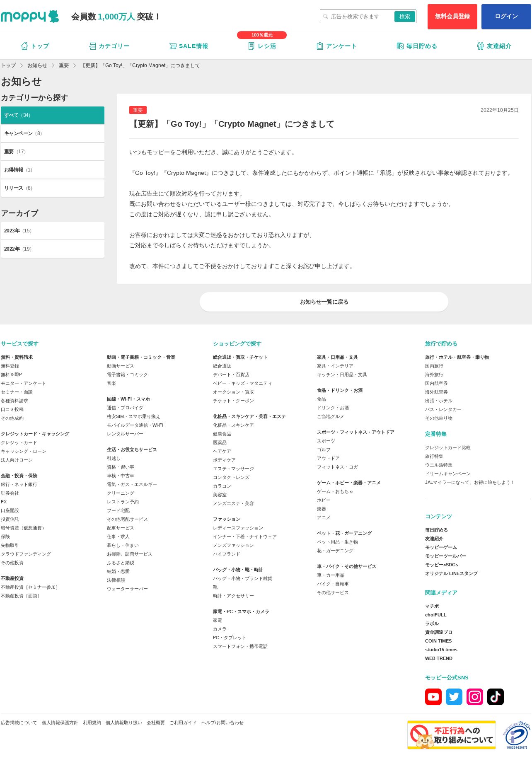Image resolution: width=532 pixels, height=766 pixels.
Task: Click ふるさと納税 footer link
Action: [x=121, y=563]
